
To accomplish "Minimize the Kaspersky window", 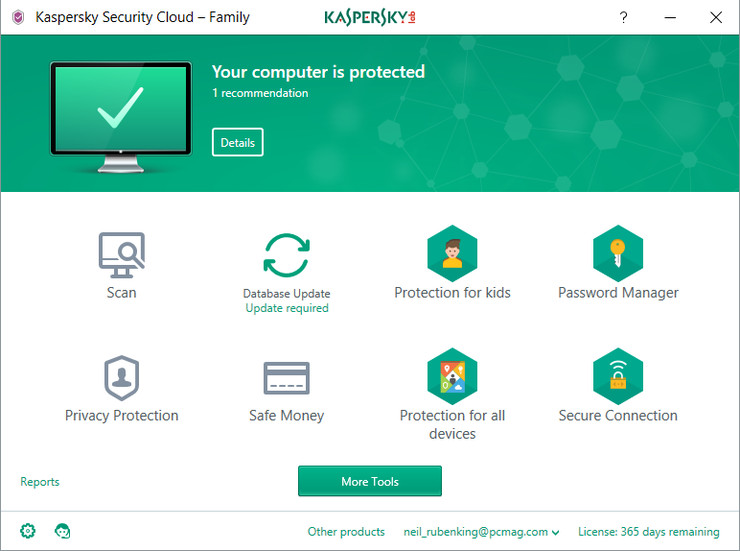I will (x=670, y=17).
